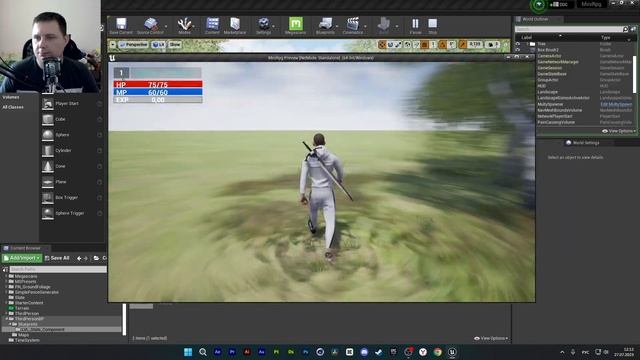Click the search icon in World Outliner
The width and height of the screenshot is (640, 360).
tap(625, 29)
